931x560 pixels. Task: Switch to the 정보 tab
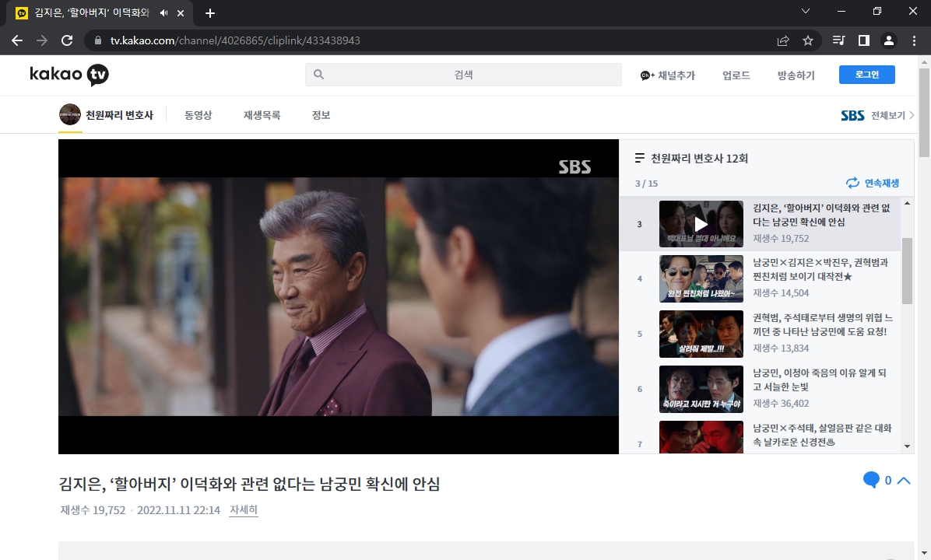[x=321, y=115]
